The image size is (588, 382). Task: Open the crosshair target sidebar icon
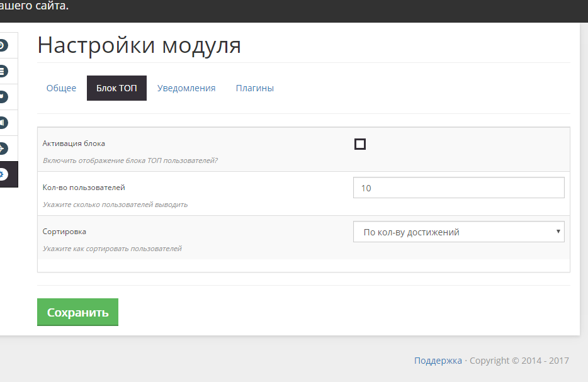[3, 149]
